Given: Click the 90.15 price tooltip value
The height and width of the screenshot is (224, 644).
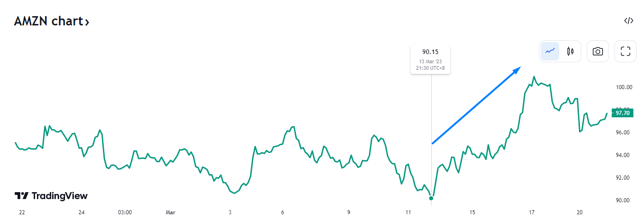Looking at the screenshot, I should tap(430, 51).
